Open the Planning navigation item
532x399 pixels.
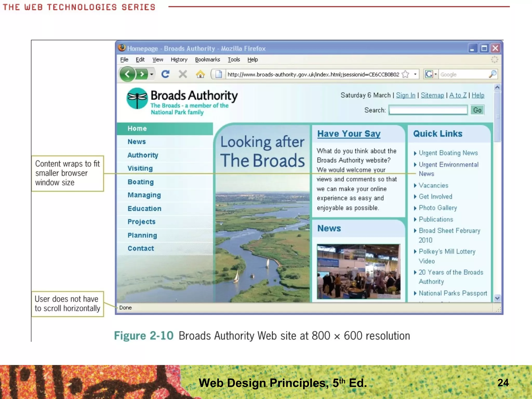pos(165,235)
